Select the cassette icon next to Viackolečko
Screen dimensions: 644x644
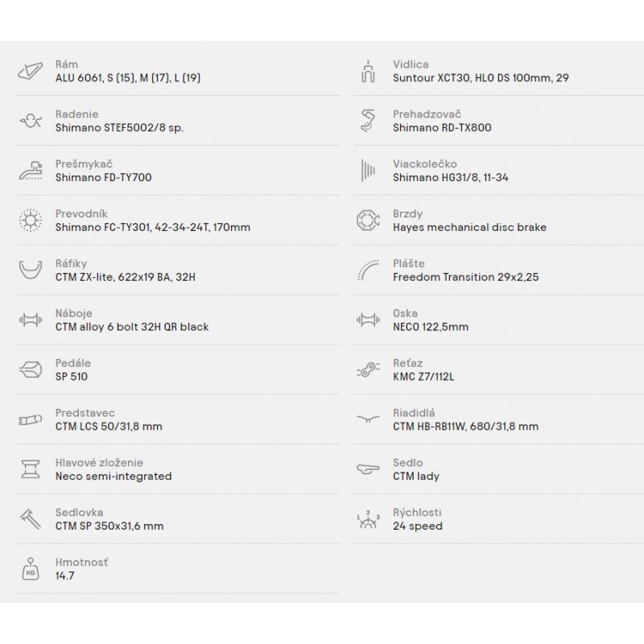coord(368,171)
